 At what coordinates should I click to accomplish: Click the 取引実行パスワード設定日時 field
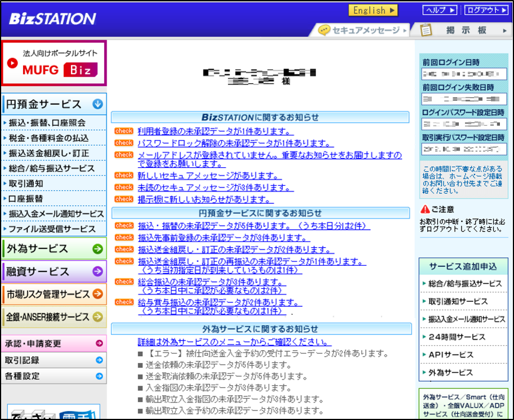[x=464, y=149]
